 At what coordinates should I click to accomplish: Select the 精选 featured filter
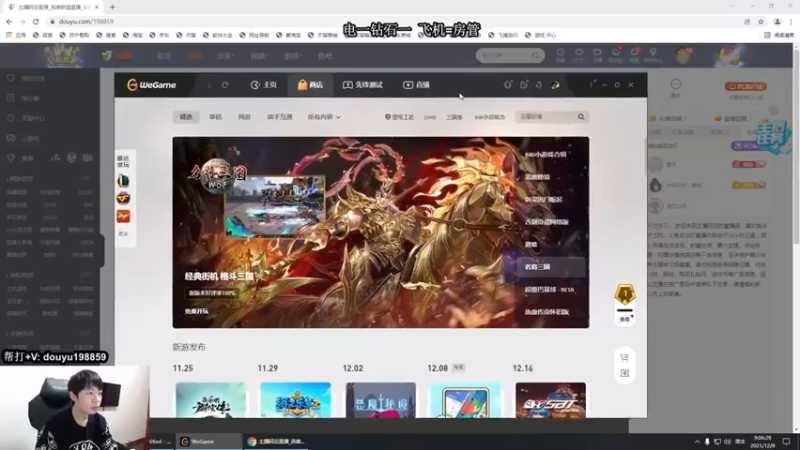[x=186, y=117]
